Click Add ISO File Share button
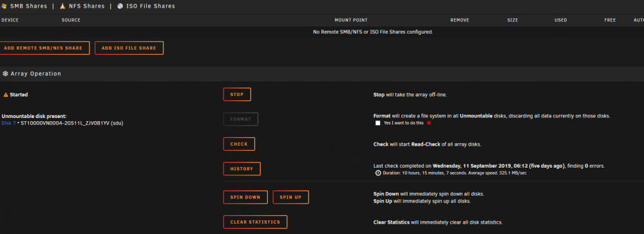 click(129, 48)
